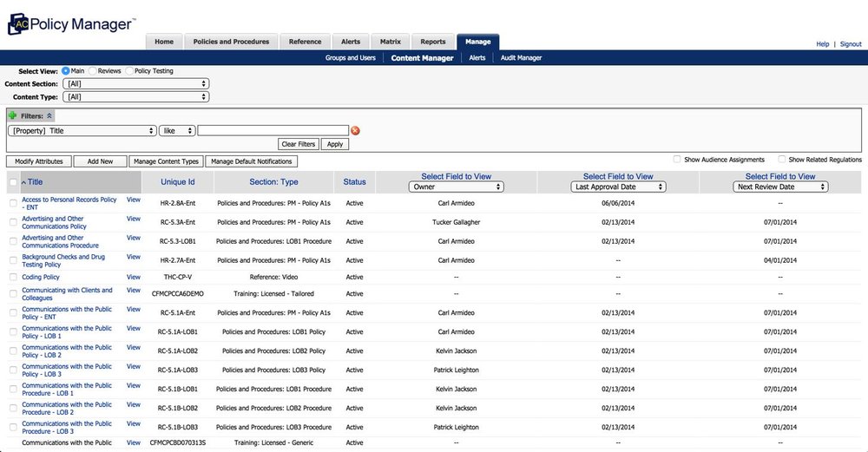The height and width of the screenshot is (452, 868).
Task: Tick the Coding Policy row checkbox
Action: pos(12,278)
